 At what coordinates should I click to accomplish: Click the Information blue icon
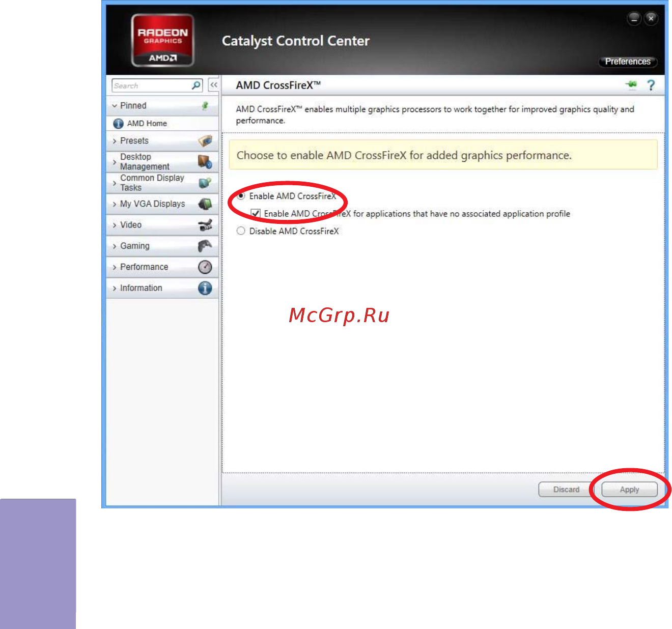205,288
